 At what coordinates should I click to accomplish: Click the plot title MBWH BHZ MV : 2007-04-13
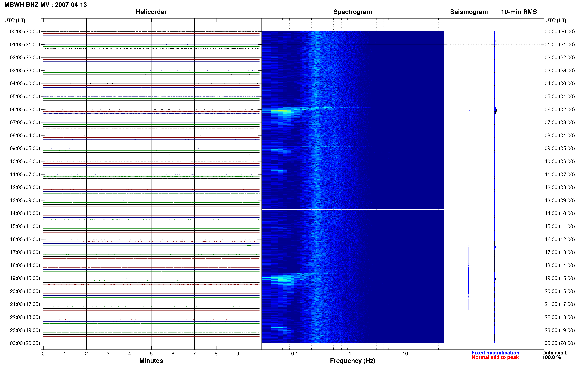45,5
